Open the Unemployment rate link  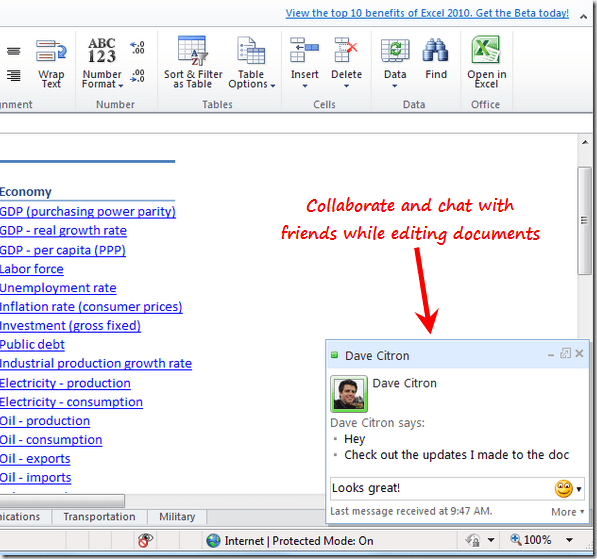click(58, 288)
